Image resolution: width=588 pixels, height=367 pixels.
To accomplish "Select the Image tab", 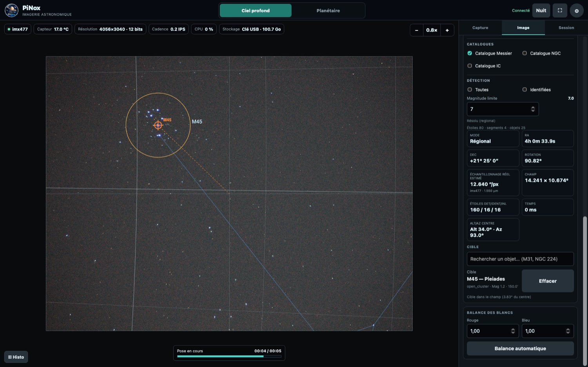I will click(x=523, y=28).
